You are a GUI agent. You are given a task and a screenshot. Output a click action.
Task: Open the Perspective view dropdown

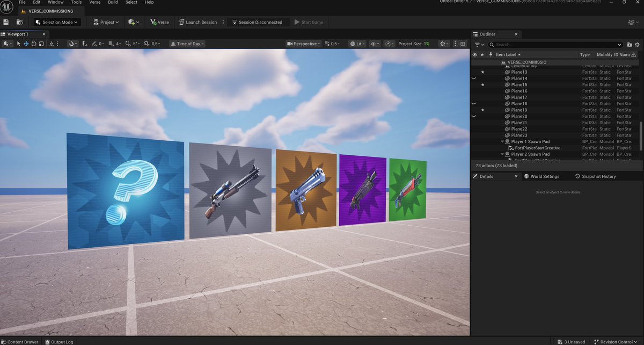(303, 44)
